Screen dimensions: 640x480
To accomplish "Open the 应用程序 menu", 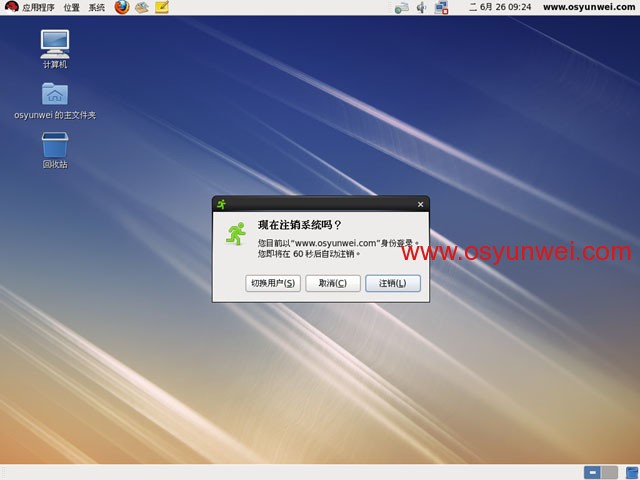I will pos(38,7).
